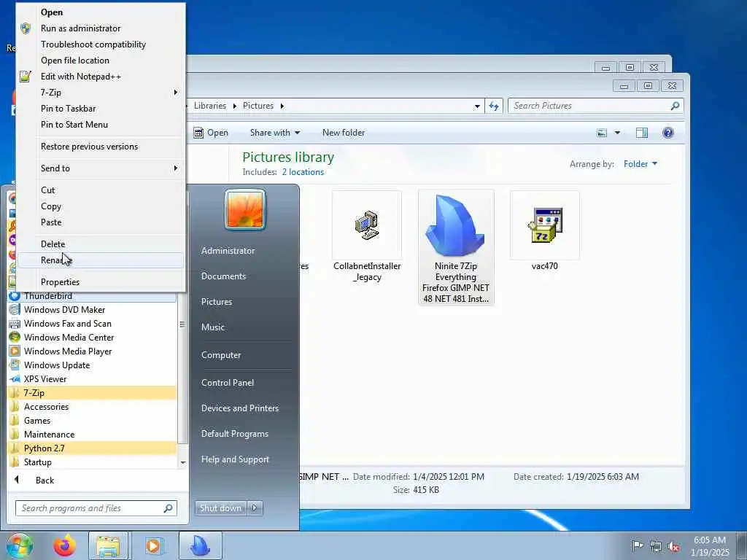This screenshot has height=560, width=747.
Task: Open XPS Viewer
Action: [x=92, y=379]
